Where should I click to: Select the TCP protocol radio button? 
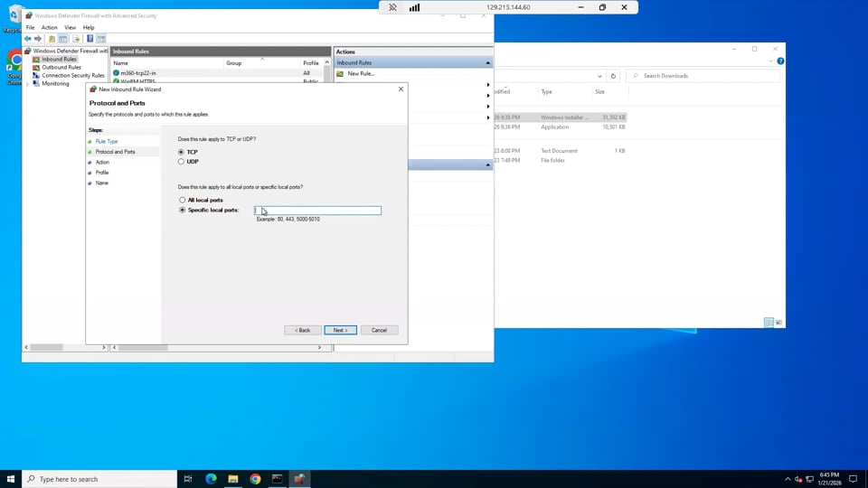[x=181, y=152]
